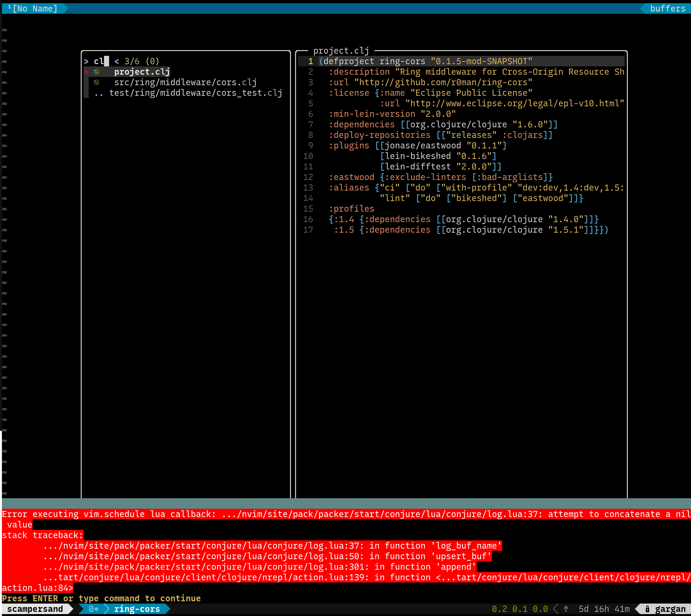The height and width of the screenshot is (616, 691).
Task: Click the log.lua:301 'append' traceback line
Action: click(259, 567)
